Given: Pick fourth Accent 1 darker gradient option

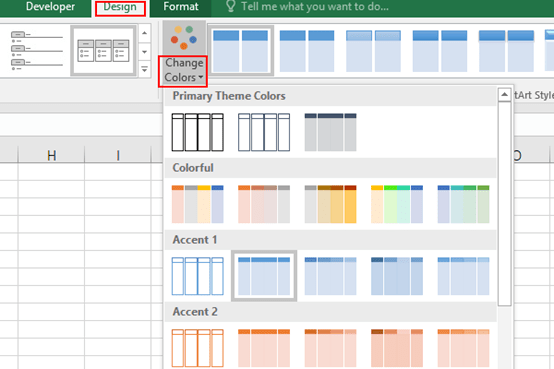Looking at the screenshot, I should click(x=397, y=276).
